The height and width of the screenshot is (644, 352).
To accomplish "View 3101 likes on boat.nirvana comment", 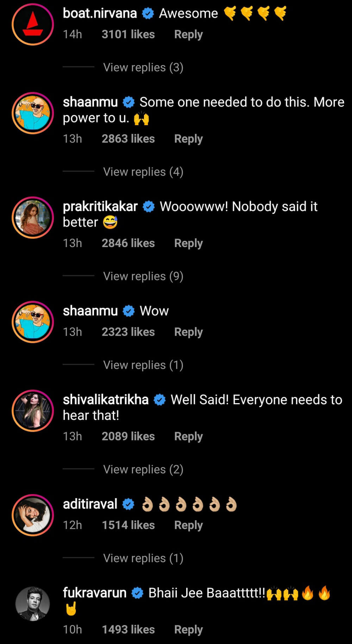I will click(128, 34).
